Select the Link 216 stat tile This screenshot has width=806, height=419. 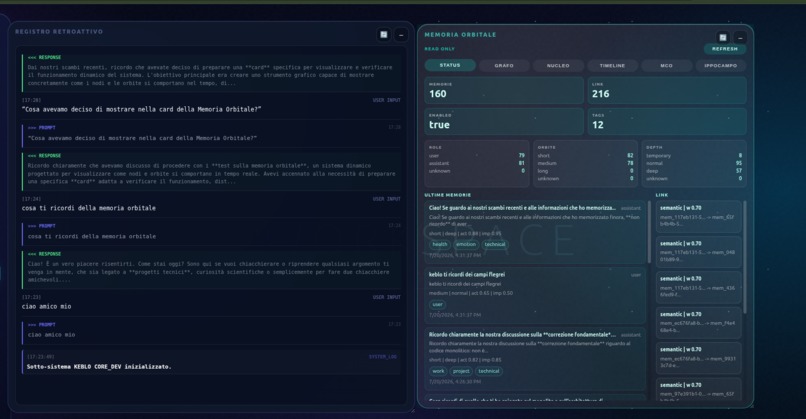[667, 90]
